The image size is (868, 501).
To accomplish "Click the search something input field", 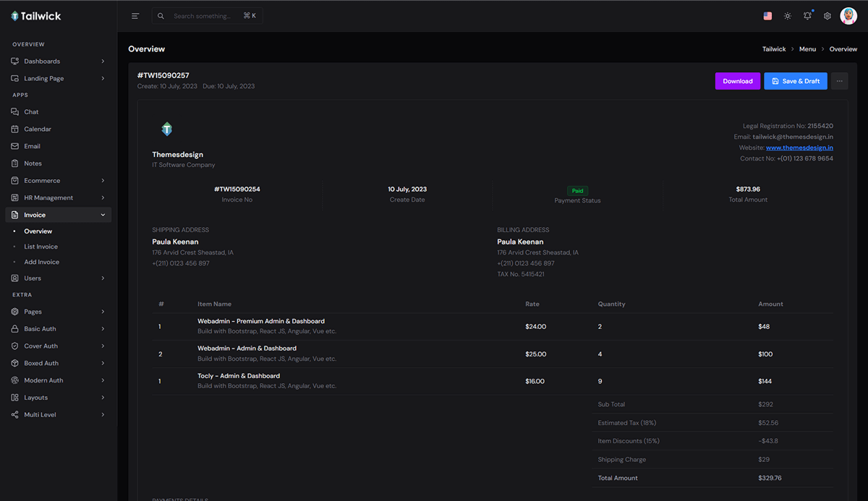I will pyautogui.click(x=203, y=16).
